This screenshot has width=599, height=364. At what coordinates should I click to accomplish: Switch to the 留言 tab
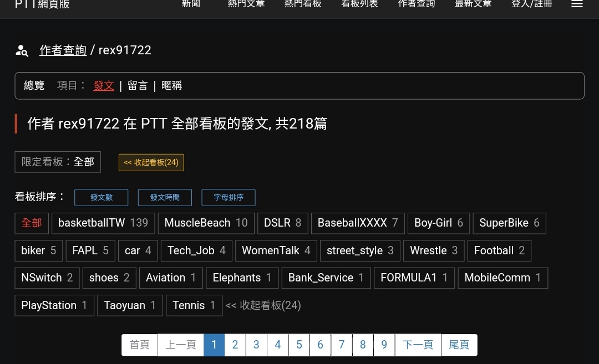point(138,85)
